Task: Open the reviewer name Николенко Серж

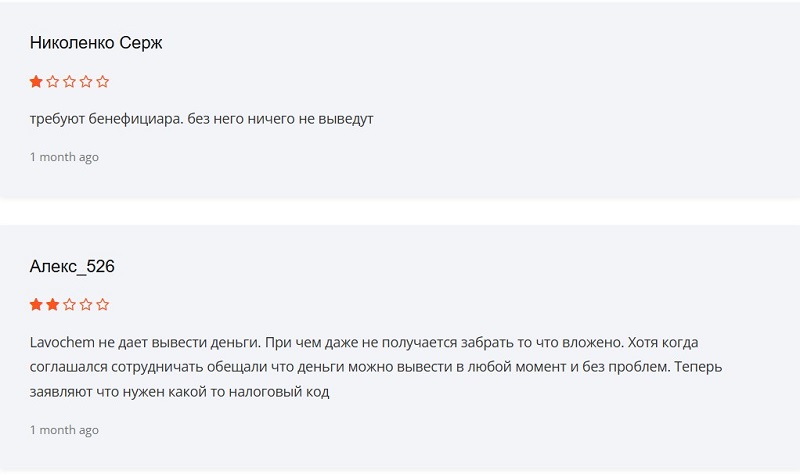Action: click(96, 43)
